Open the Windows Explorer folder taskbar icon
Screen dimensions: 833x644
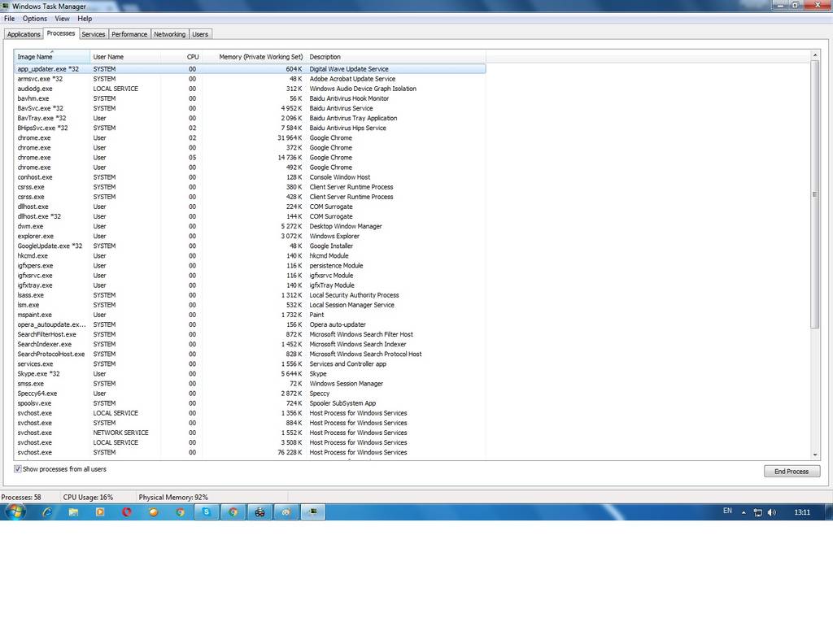(x=73, y=511)
